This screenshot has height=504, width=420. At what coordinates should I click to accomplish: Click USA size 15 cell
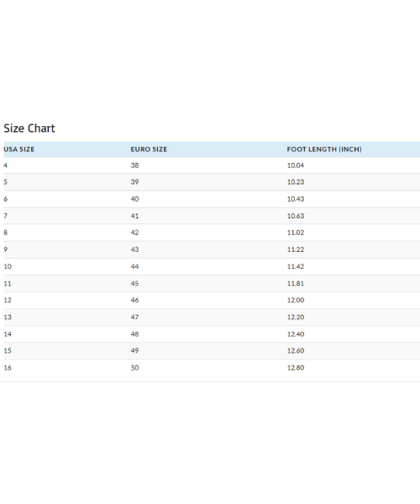click(x=8, y=350)
